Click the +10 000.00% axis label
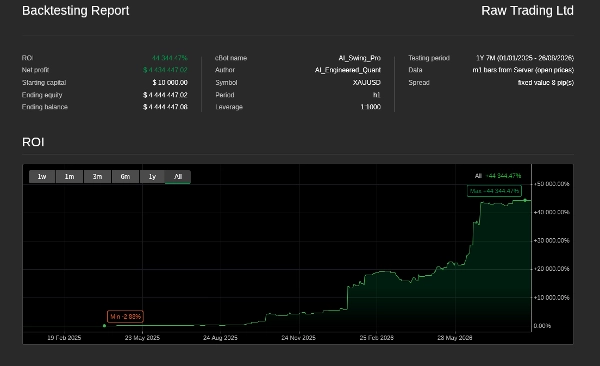The height and width of the screenshot is (366, 600). [x=551, y=297]
